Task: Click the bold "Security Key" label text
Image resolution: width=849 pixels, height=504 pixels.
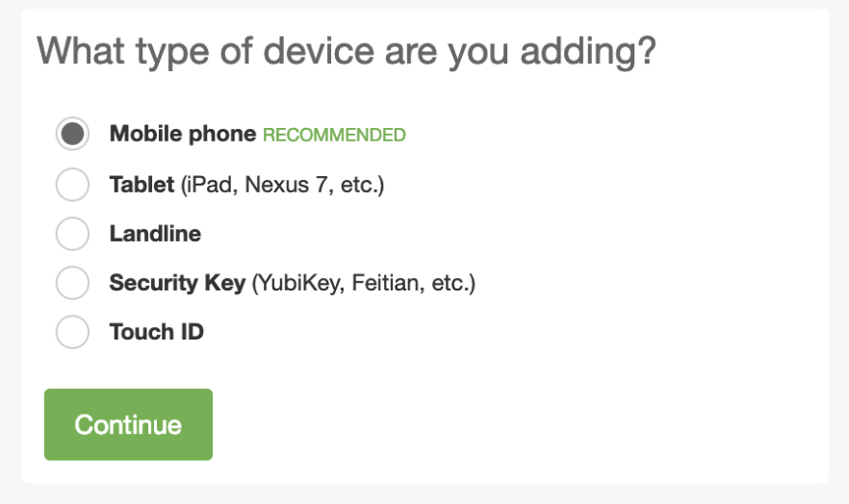Action: [x=177, y=284]
